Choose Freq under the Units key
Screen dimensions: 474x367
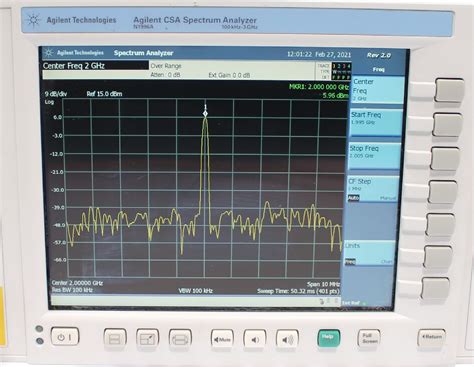[x=350, y=261]
